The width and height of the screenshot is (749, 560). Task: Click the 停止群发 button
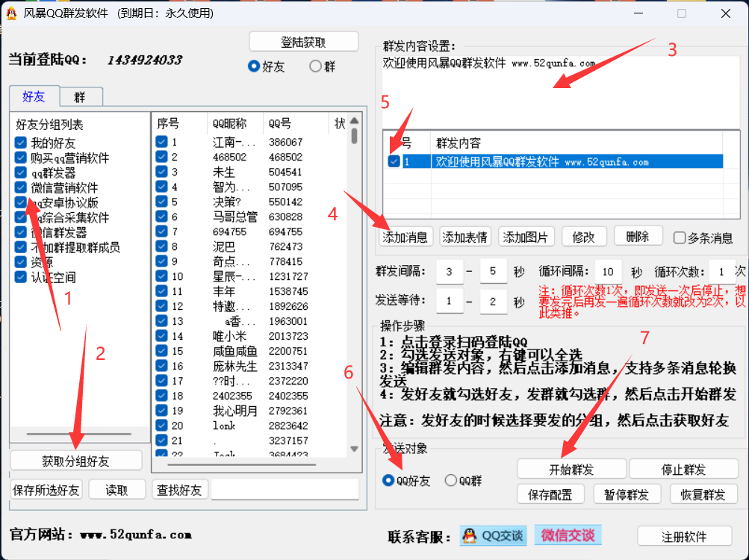(x=683, y=469)
